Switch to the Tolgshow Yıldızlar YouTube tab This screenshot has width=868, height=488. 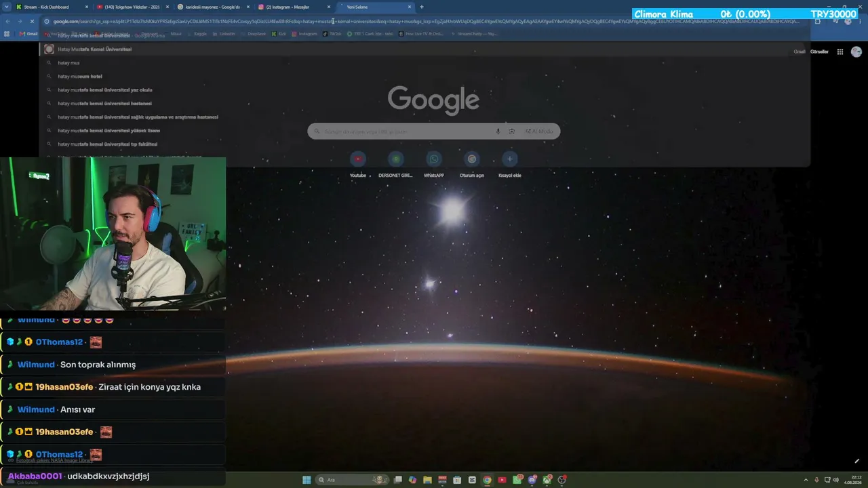point(132,7)
